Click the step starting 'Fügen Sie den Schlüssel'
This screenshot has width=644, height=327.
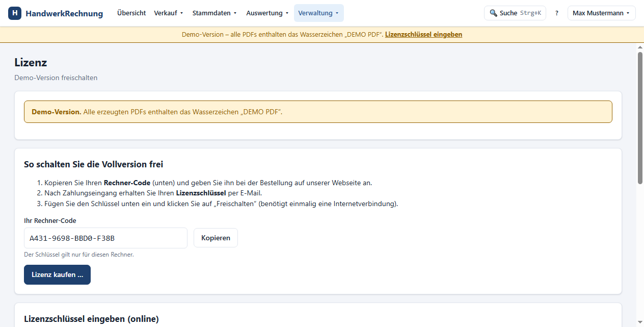pos(221,204)
